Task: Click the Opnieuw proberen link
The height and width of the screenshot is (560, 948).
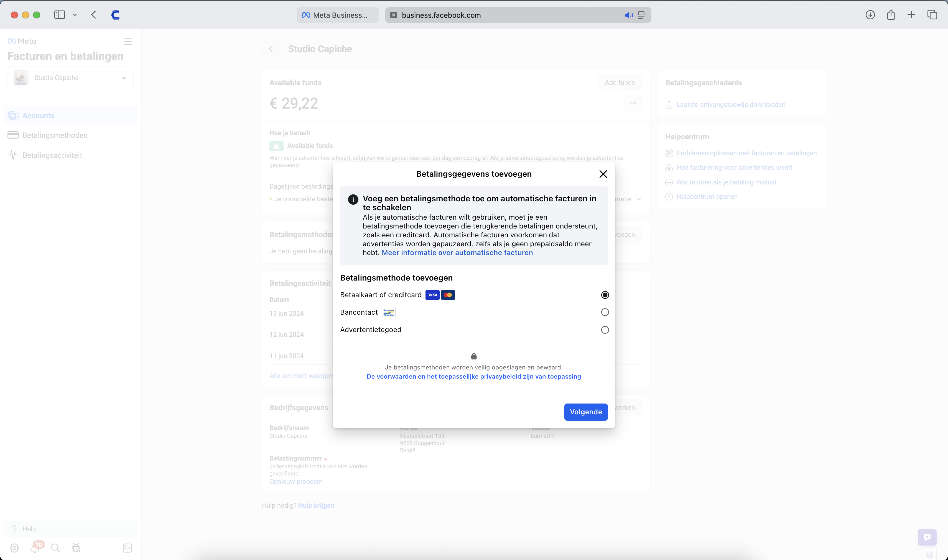Action: pos(296,482)
